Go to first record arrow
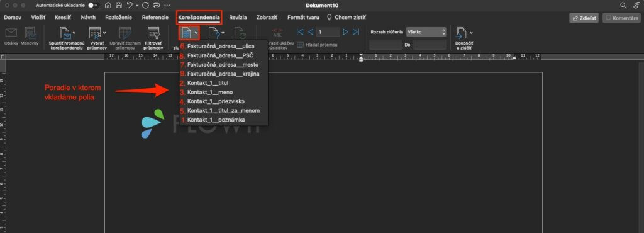The height and width of the screenshot is (233, 644). click(300, 31)
